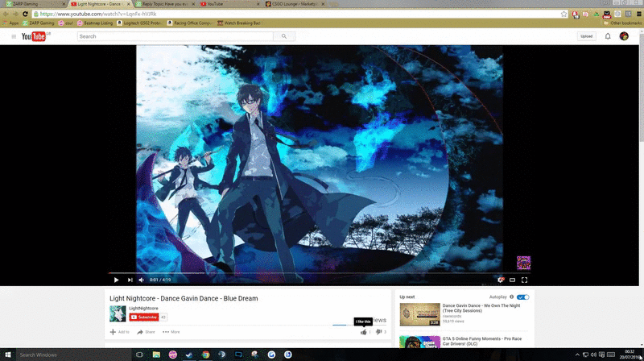The image size is (644, 361).
Task: Play the video
Action: coord(116,280)
